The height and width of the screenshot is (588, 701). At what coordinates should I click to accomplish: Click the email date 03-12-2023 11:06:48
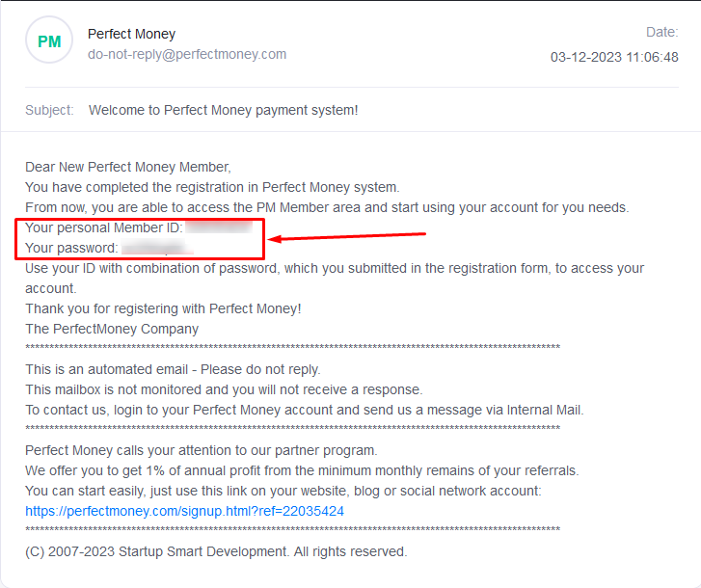pyautogui.click(x=614, y=57)
